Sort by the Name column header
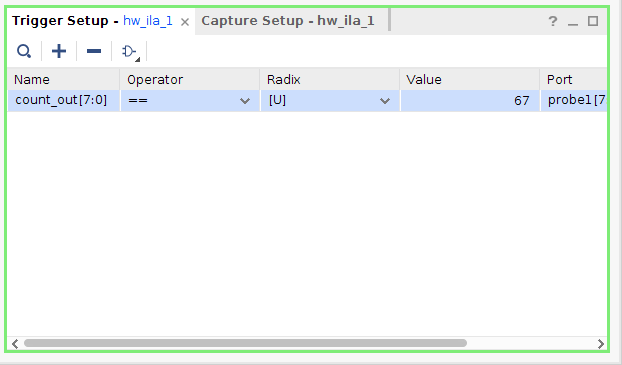 click(63, 79)
